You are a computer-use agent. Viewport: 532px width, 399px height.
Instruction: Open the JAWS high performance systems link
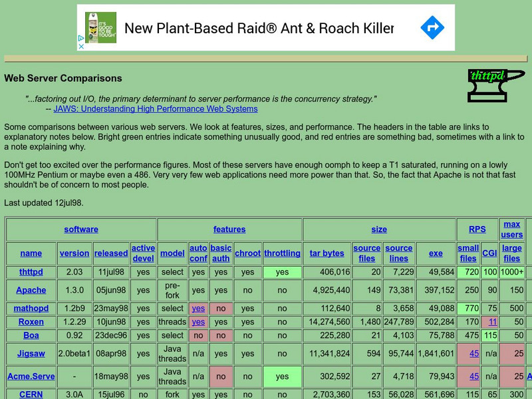154,108
